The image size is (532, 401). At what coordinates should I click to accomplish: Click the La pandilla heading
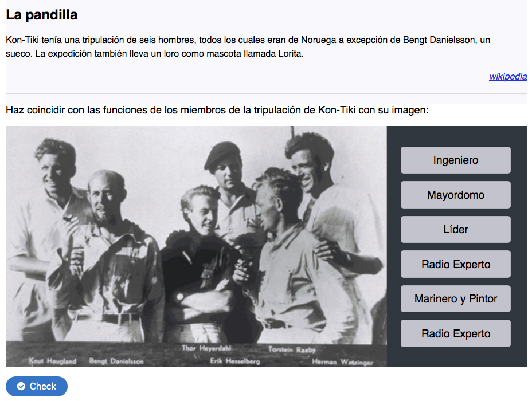pos(41,15)
